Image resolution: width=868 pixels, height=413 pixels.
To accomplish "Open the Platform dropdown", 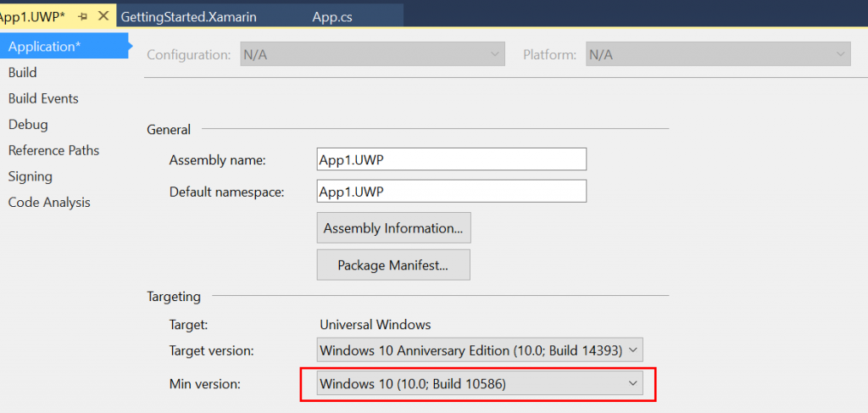I will coord(718,55).
